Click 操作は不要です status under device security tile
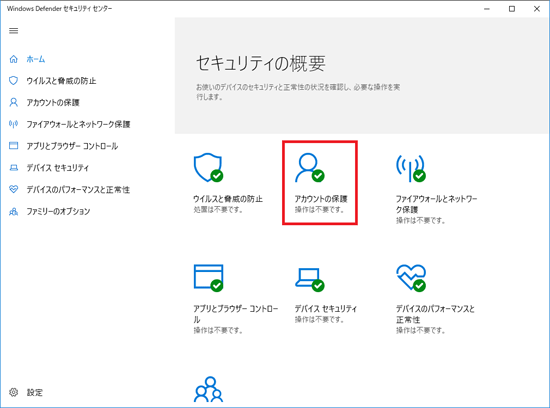 [320, 320]
